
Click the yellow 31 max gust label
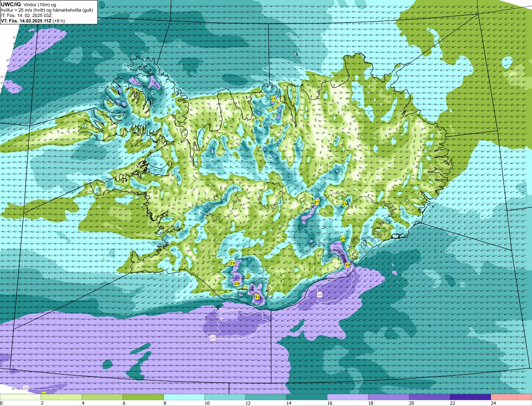pos(257,297)
